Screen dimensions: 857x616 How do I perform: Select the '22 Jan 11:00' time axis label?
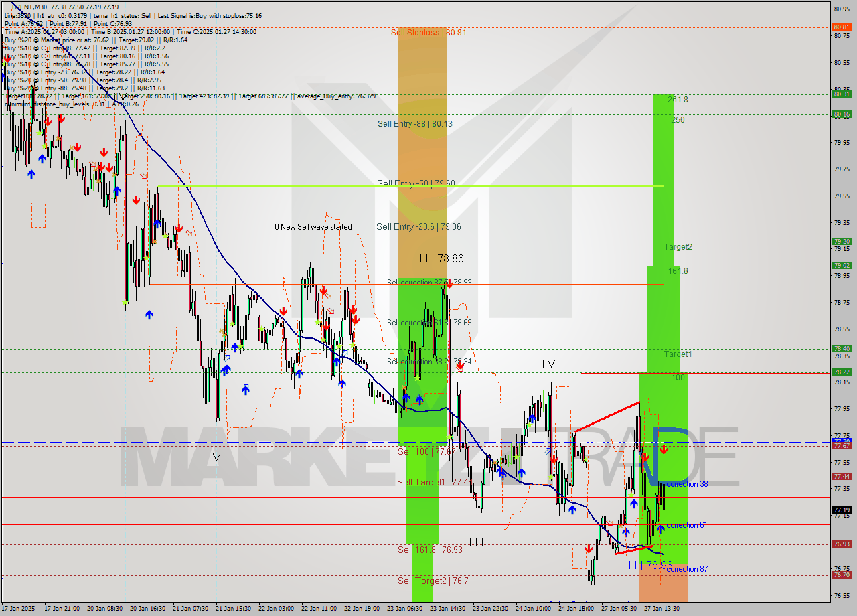point(319,609)
